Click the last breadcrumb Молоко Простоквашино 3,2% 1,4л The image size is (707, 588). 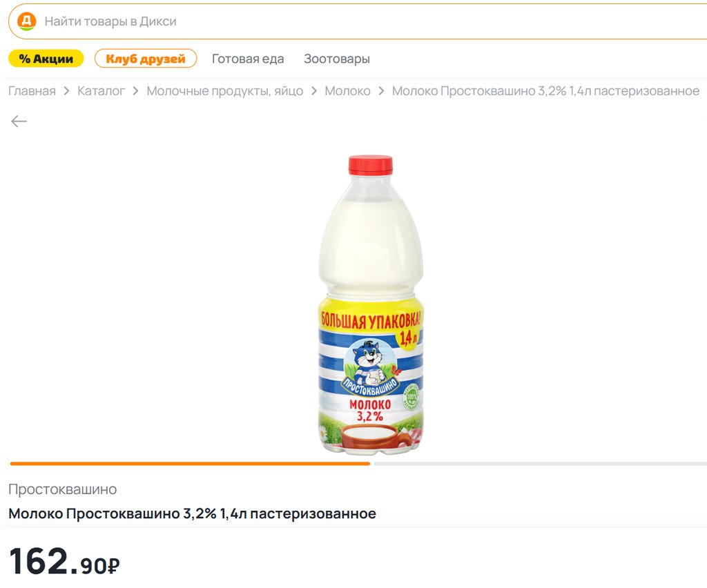(x=545, y=91)
